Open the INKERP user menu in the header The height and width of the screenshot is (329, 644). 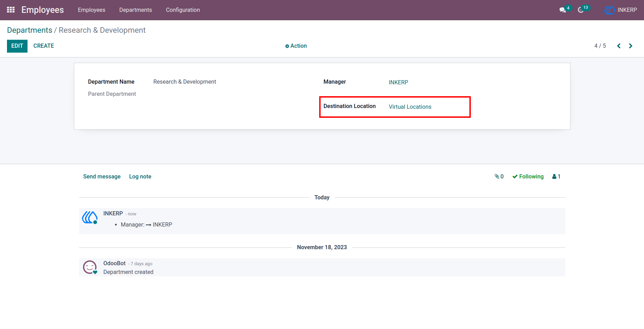621,10
